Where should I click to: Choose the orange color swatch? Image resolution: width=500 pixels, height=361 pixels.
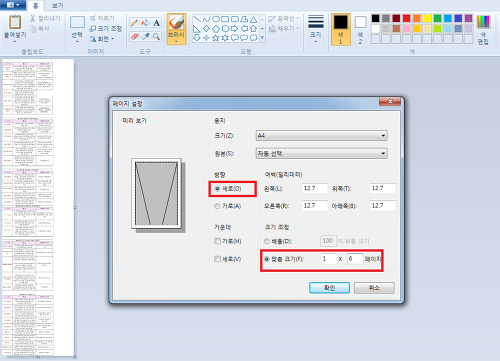click(x=417, y=18)
